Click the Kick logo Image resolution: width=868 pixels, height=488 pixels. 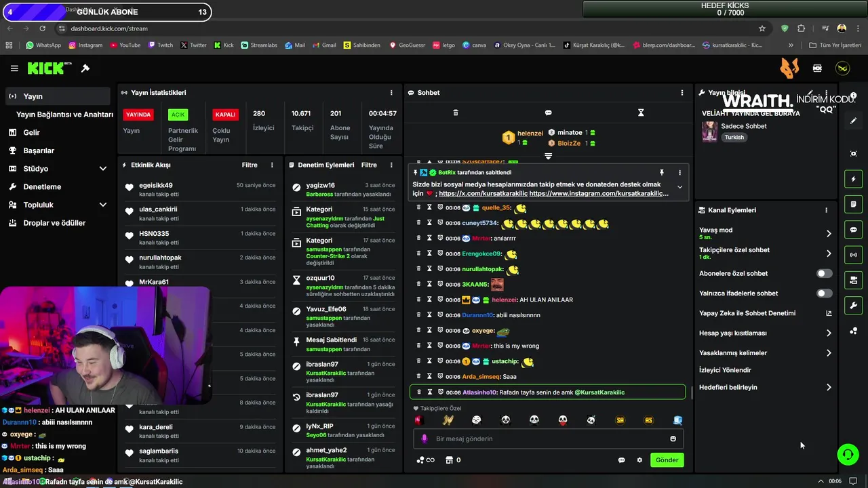coord(49,68)
